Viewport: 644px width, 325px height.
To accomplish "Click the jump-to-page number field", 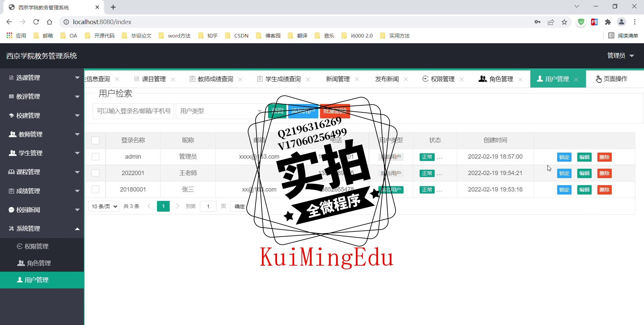I will click(x=208, y=206).
